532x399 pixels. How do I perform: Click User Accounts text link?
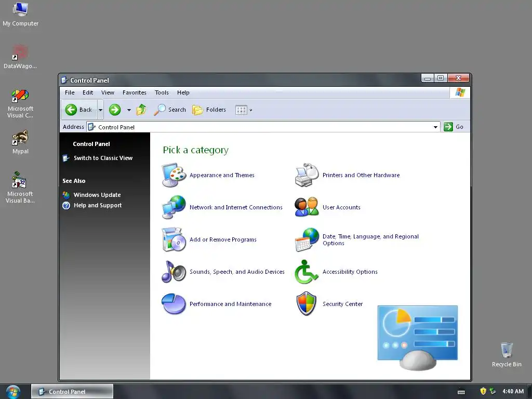[341, 208]
